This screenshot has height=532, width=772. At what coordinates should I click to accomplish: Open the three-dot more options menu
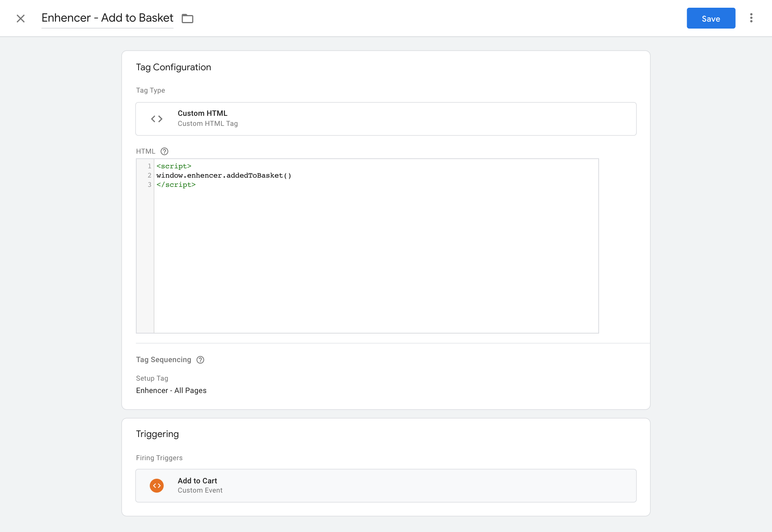[x=751, y=18]
